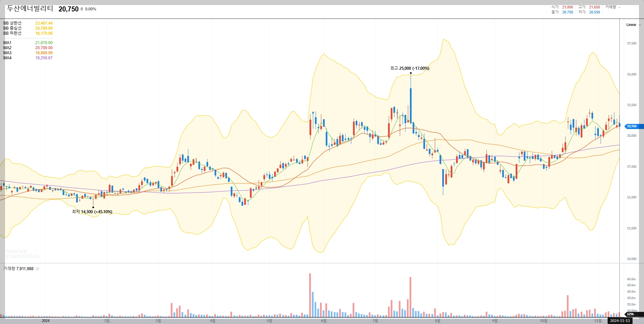
Task: Click the 7월 month label on time axis
Action: point(375,321)
